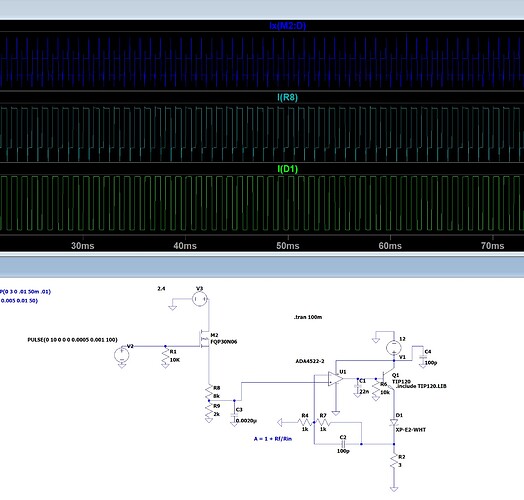This screenshot has height=500, width=524.
Task: Select resistor R8 8k
Action: (209, 392)
